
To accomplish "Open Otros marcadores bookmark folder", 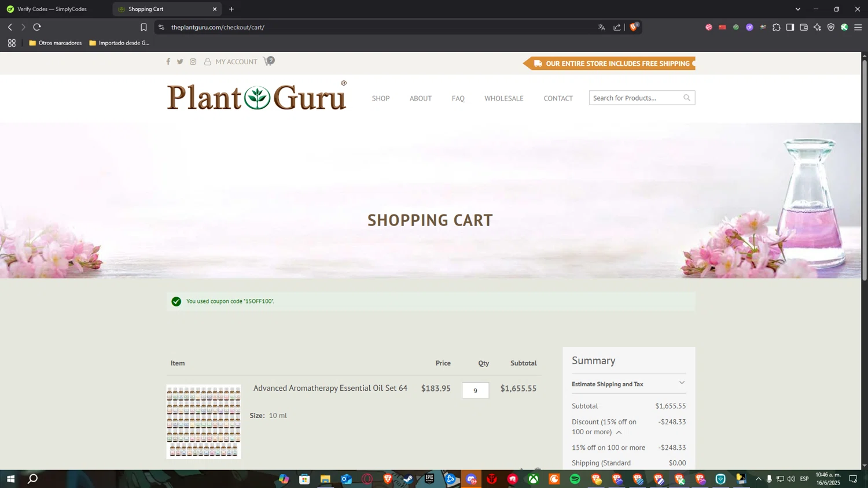I will [56, 43].
